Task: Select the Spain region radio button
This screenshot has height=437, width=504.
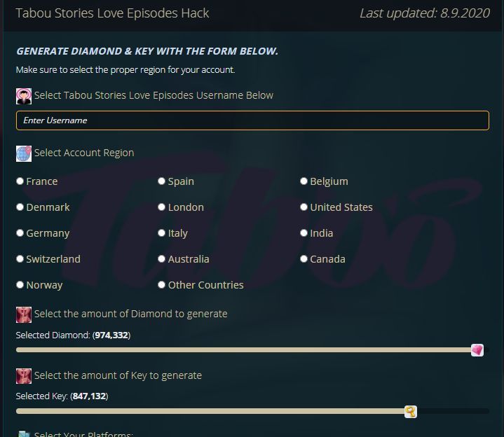Action: coord(161,181)
